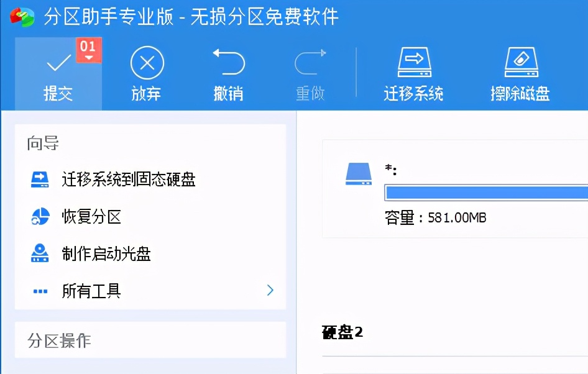Select the 撤销 (Undo) icon
588x374 pixels.
[228, 62]
